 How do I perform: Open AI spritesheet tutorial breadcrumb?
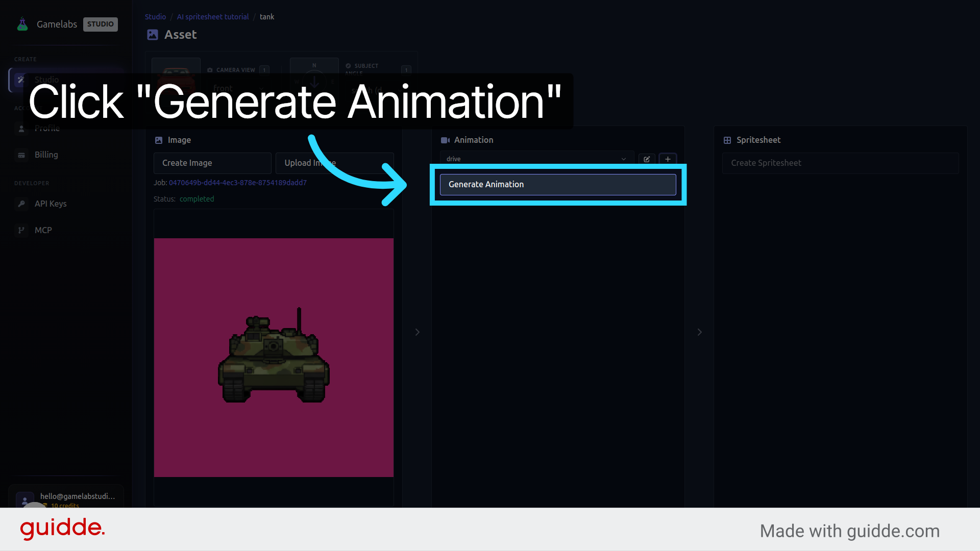pos(213,17)
